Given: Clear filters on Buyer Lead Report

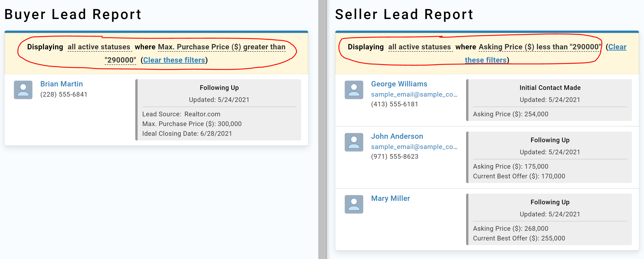Looking at the screenshot, I should (x=174, y=60).
